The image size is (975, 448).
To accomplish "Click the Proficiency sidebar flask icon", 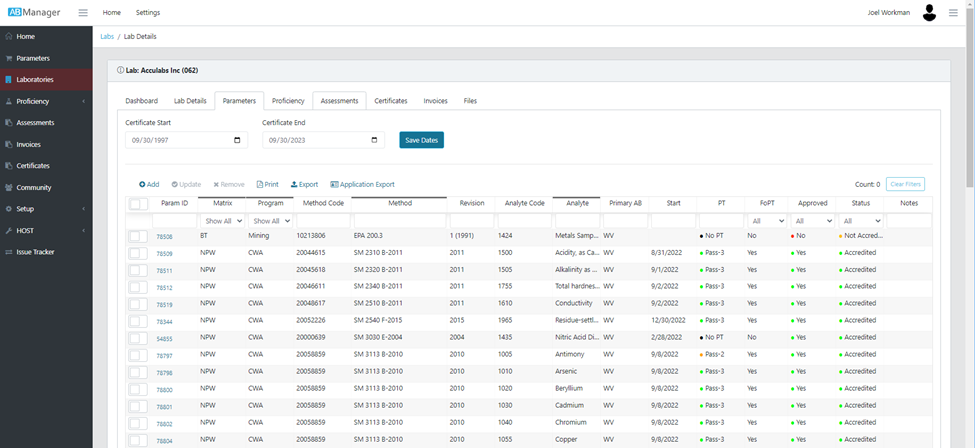I will pyautogui.click(x=9, y=101).
